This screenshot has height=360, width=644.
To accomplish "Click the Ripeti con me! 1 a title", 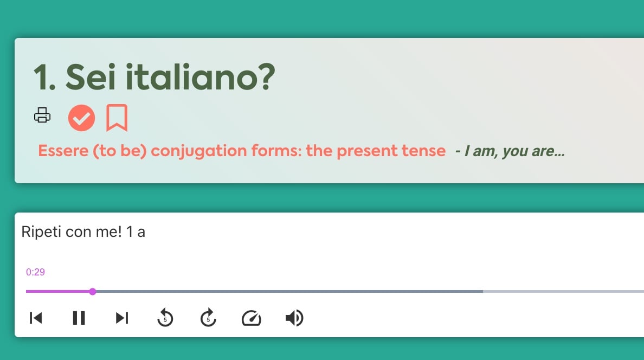I will [83, 232].
